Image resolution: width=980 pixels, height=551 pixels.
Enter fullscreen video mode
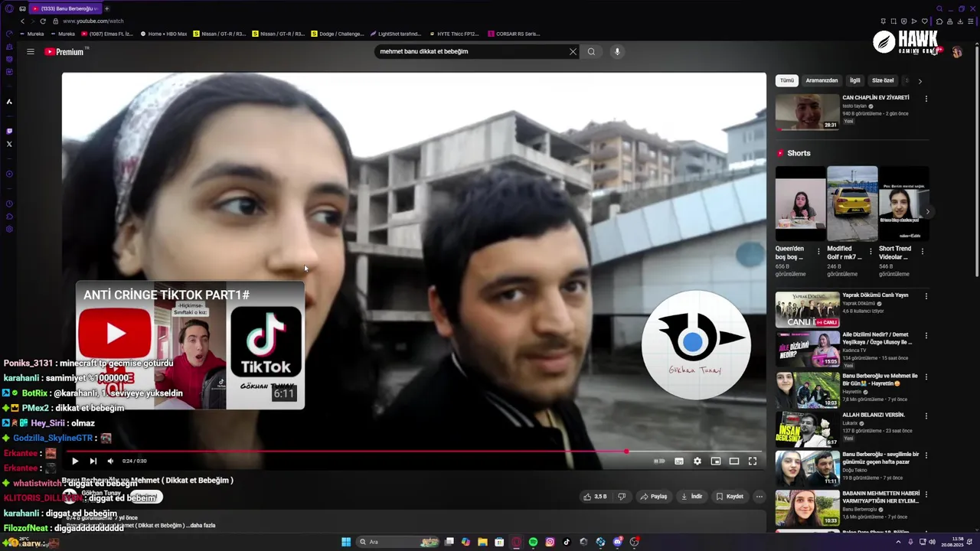[753, 461]
